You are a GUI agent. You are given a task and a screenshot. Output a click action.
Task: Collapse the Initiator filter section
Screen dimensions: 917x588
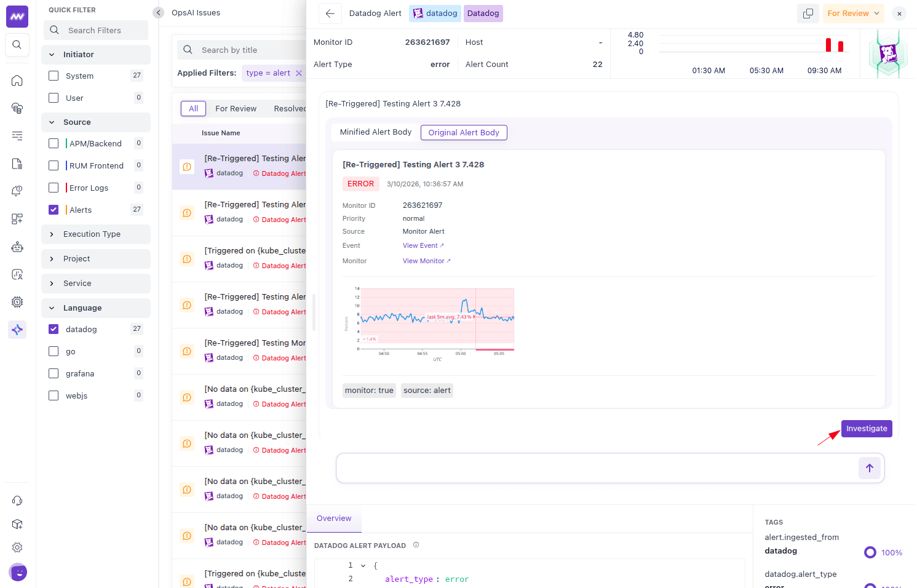52,54
